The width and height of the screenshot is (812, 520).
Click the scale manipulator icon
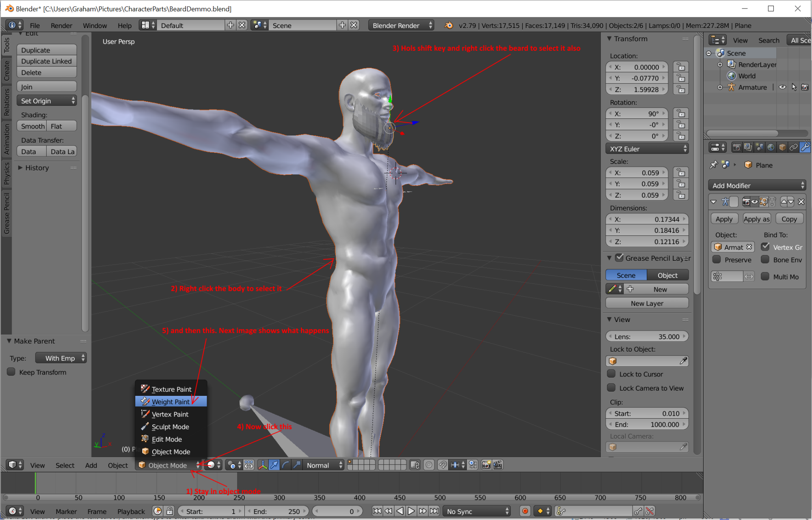click(x=297, y=465)
